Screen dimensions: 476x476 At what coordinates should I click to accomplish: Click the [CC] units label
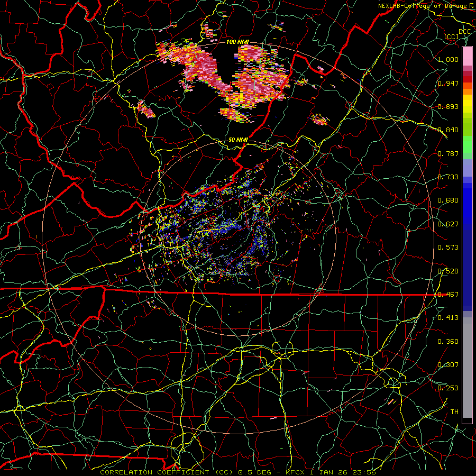pos(452,36)
